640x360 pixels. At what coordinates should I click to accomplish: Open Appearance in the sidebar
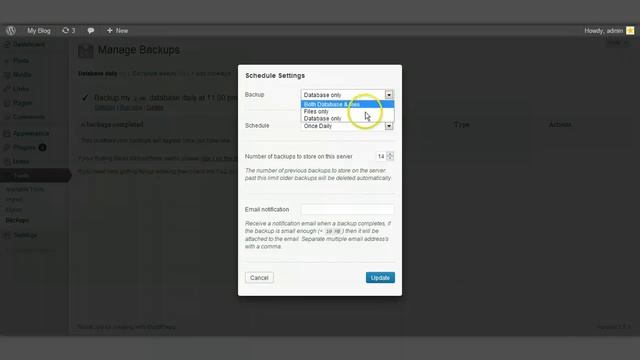(x=31, y=133)
